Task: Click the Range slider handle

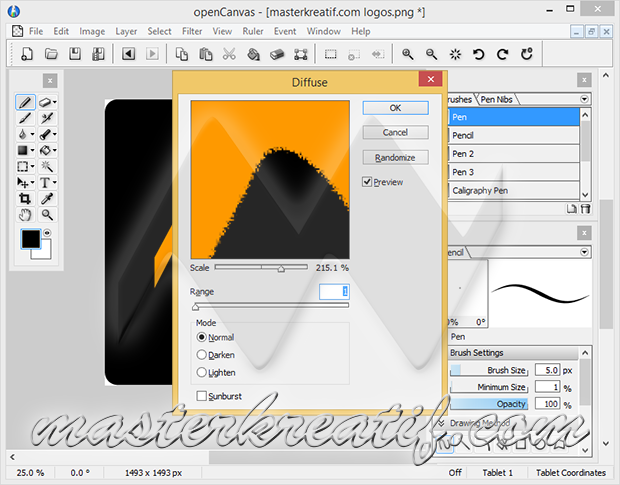Action: [195, 306]
